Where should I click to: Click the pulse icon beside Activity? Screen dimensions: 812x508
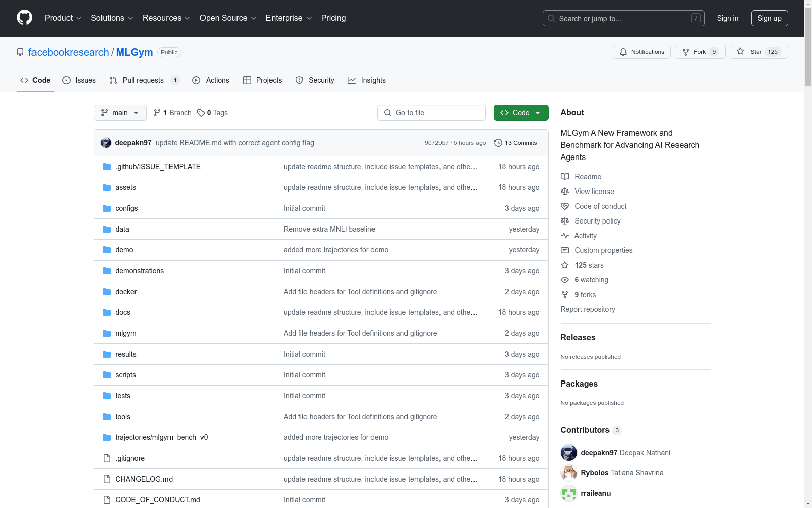pos(565,236)
